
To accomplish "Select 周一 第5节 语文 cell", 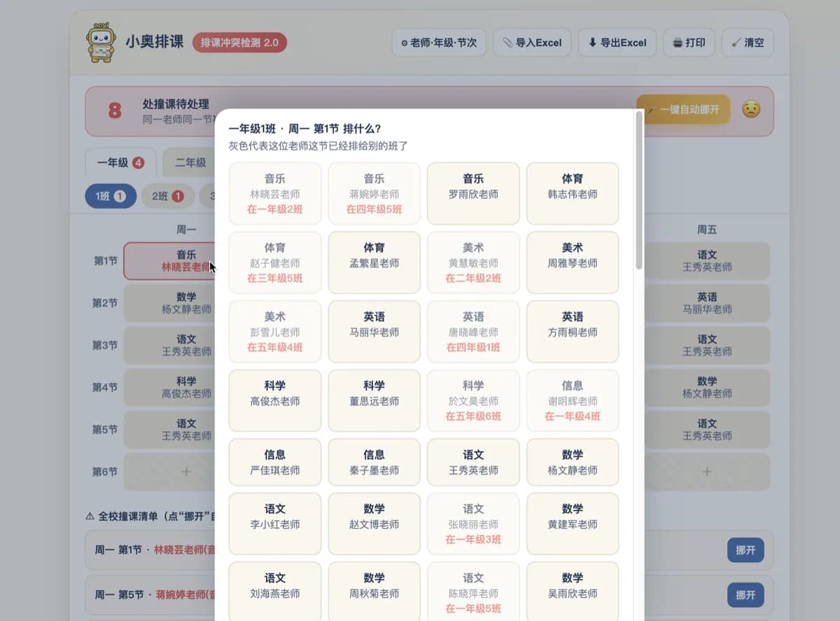I will tap(169, 429).
